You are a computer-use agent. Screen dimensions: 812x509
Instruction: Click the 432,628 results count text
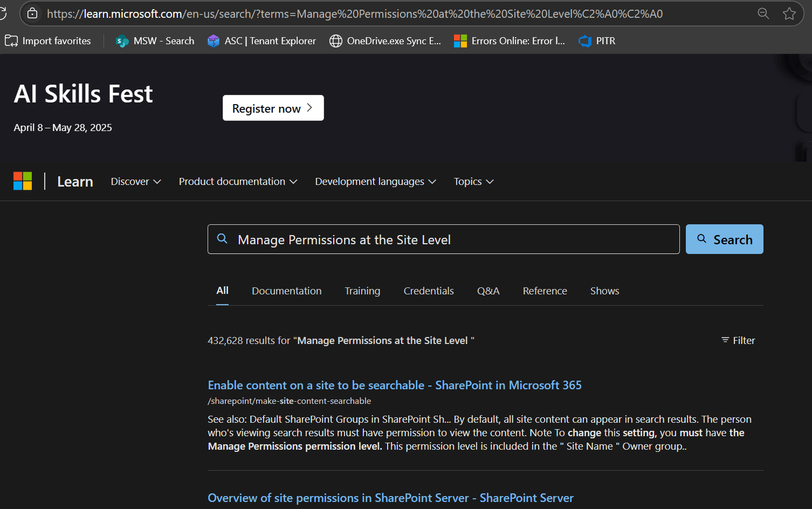click(341, 341)
